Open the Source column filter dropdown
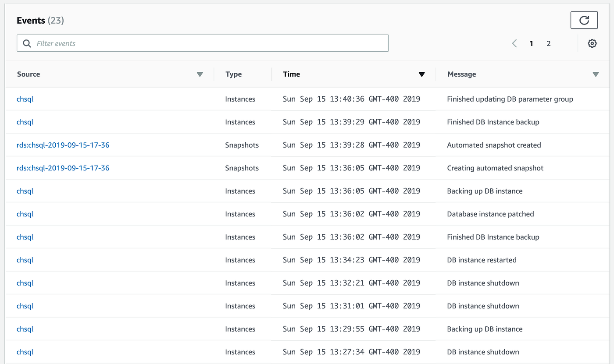This screenshot has height=364, width=614. pos(200,74)
